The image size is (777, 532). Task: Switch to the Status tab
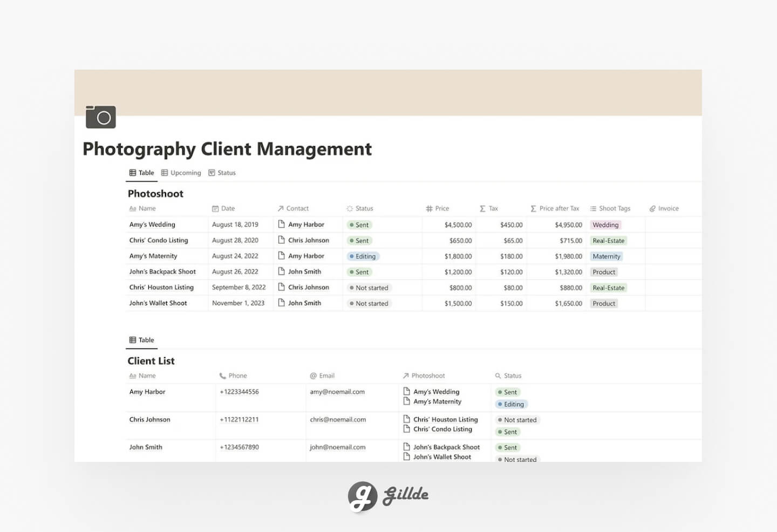(222, 173)
